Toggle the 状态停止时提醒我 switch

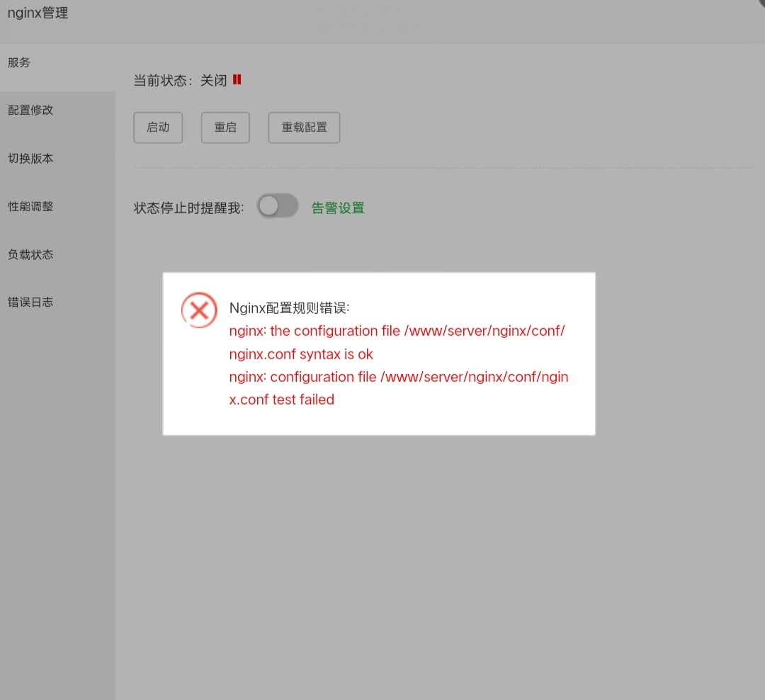click(278, 206)
